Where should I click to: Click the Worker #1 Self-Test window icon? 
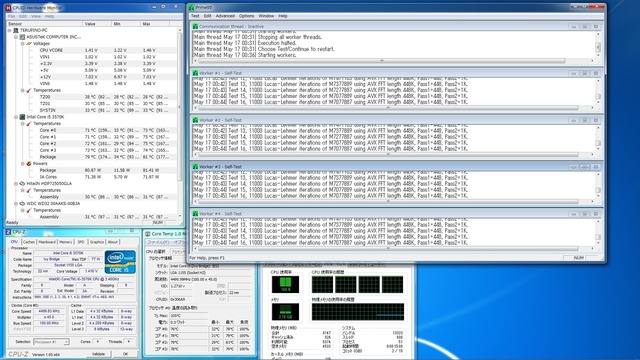(x=196, y=73)
